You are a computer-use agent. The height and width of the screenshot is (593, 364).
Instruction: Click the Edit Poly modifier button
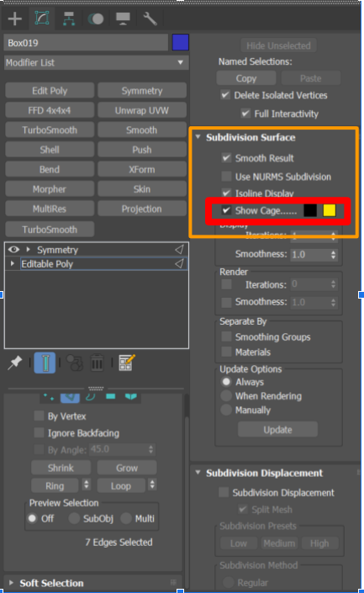click(x=50, y=91)
